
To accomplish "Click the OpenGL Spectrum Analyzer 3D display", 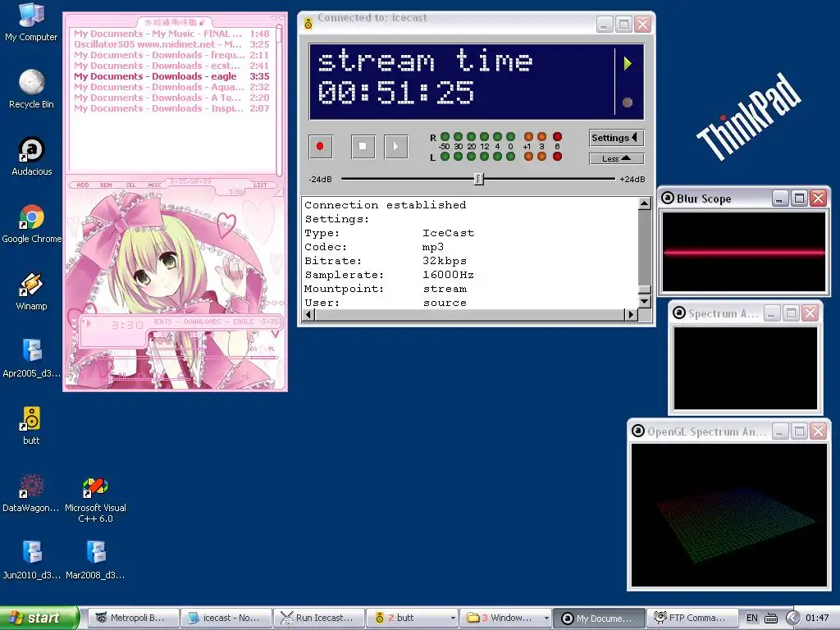I will pos(729,515).
